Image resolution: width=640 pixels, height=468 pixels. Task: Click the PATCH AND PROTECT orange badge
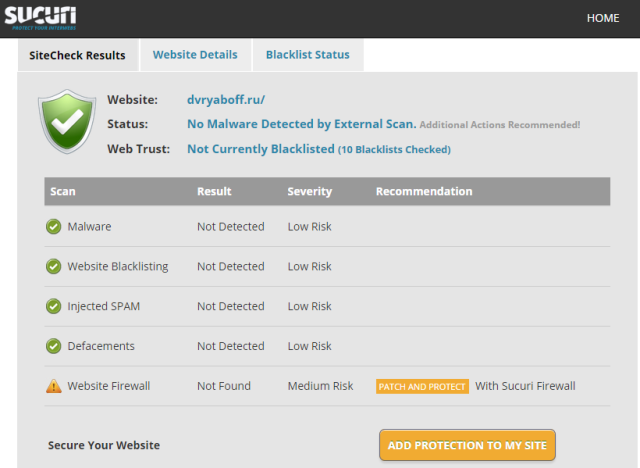pos(422,386)
